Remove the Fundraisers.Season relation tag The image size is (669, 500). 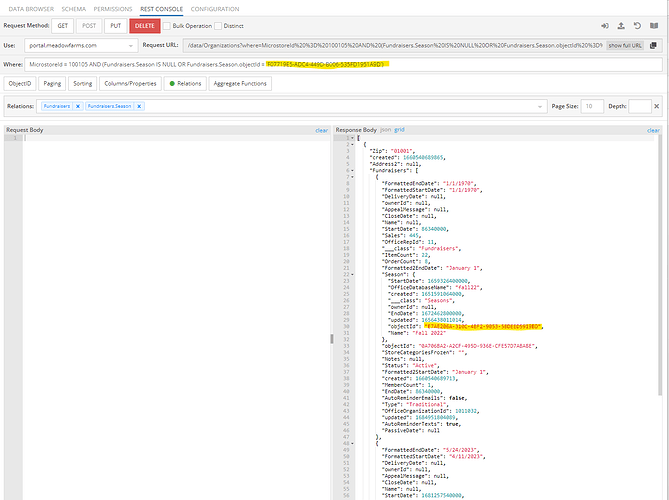139,106
